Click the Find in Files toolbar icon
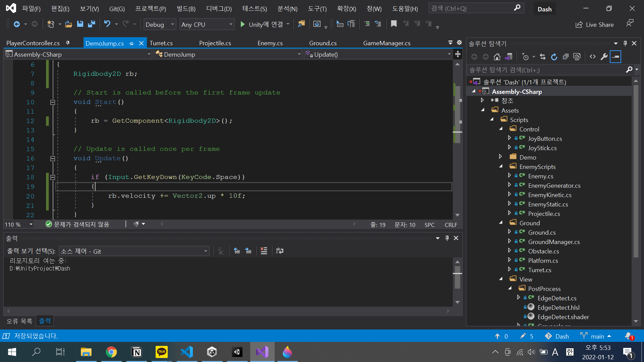Viewport: 644px width, 362px height. 302,24
